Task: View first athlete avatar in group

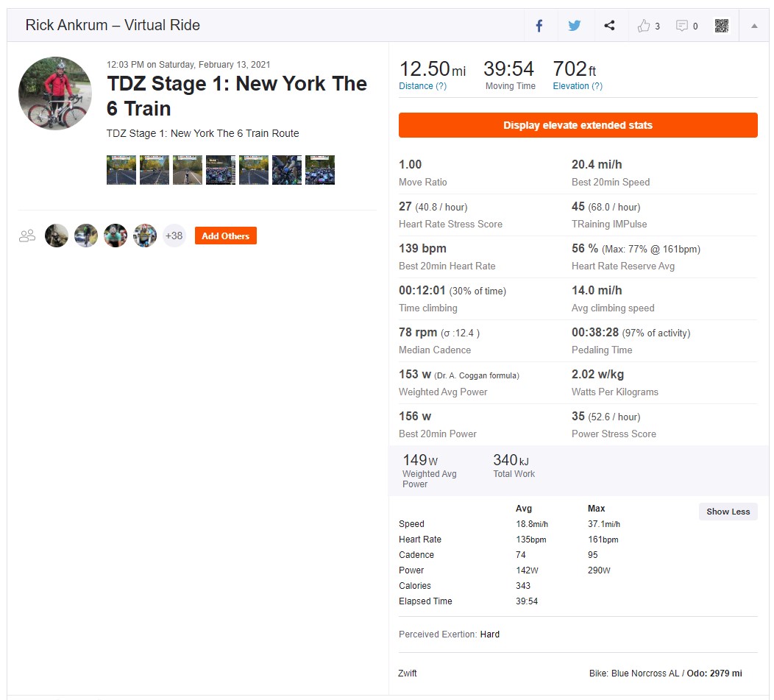Action: pos(56,236)
